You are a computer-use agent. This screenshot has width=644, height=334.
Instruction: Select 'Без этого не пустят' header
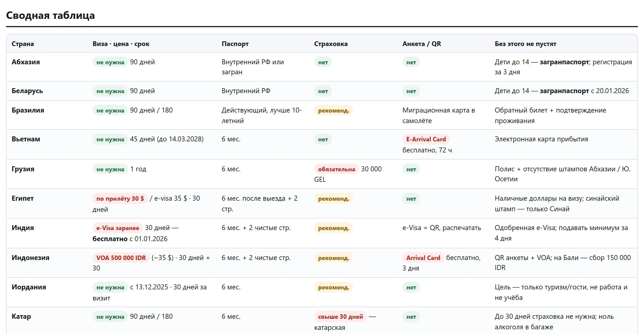[x=525, y=44]
